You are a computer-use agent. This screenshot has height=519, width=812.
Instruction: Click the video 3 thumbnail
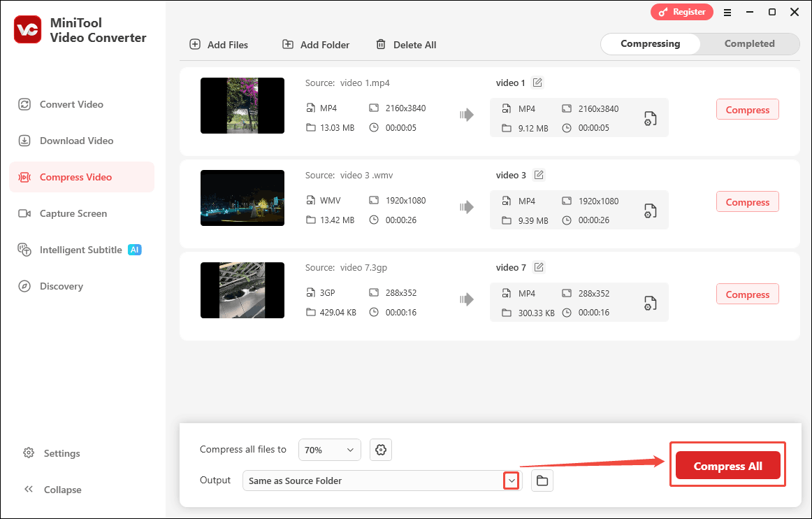point(242,198)
